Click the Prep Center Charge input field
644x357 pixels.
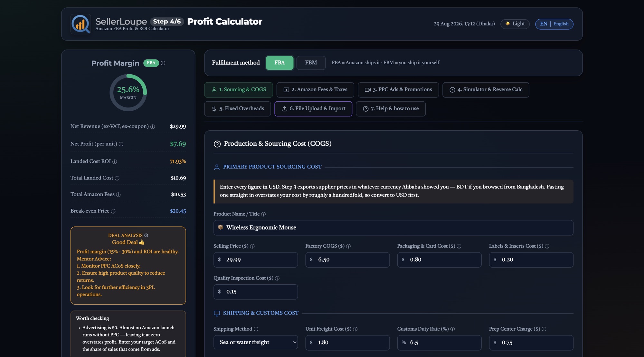tap(531, 343)
